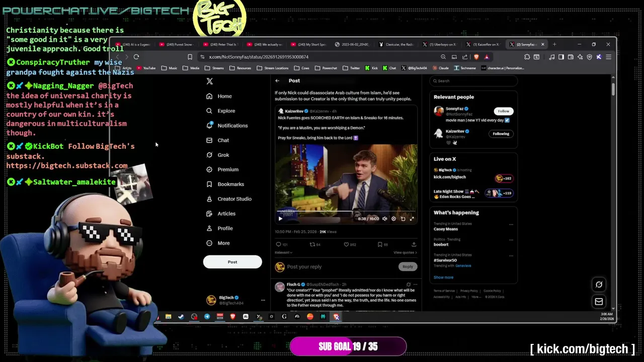Open BigTech account switcher menu

click(x=236, y=300)
